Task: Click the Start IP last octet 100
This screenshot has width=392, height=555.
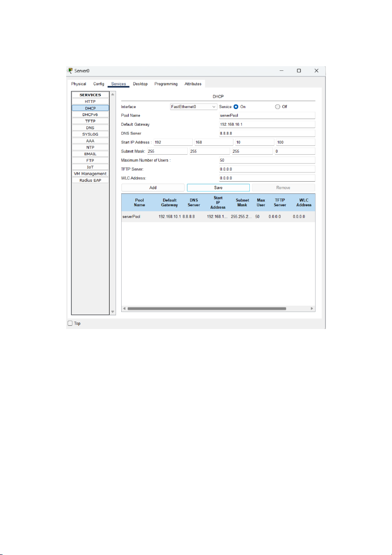Action: [296, 142]
